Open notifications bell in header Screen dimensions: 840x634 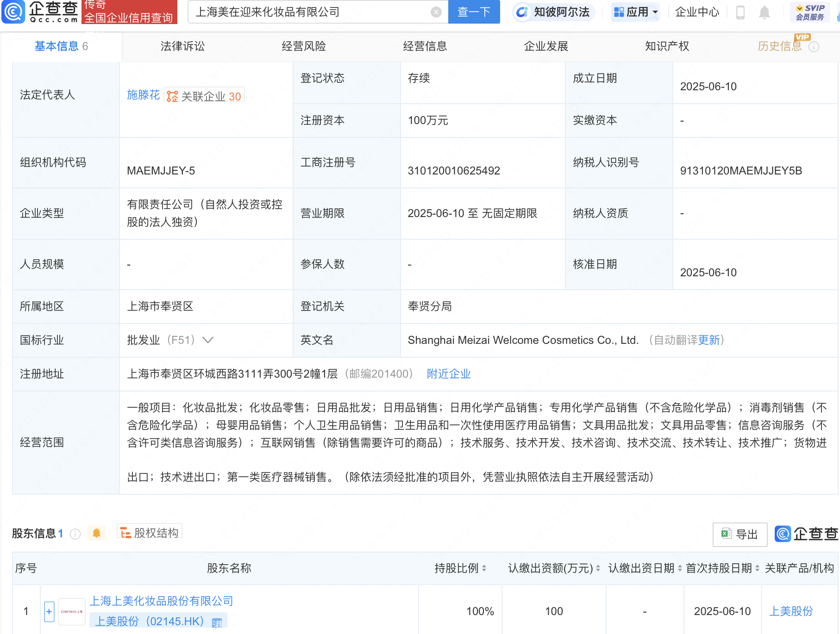point(765,12)
